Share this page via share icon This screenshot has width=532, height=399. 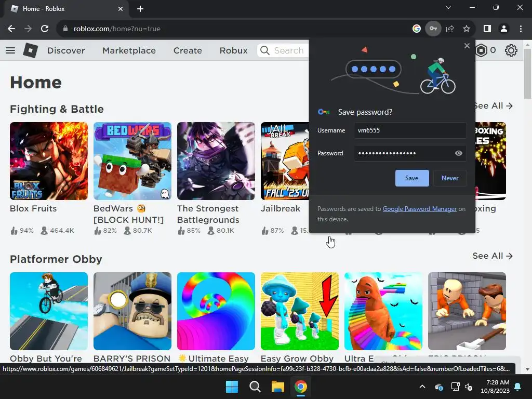click(450, 29)
